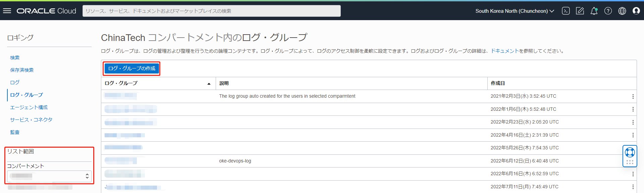Launch Cloud Shell from the header
The height and width of the screenshot is (193, 644).
[566, 11]
